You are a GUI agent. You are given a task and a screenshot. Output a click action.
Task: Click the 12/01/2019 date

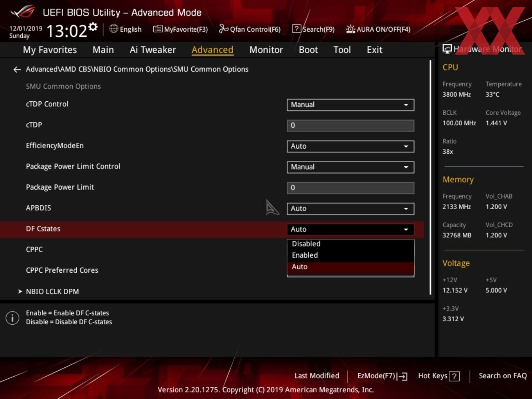26,29
